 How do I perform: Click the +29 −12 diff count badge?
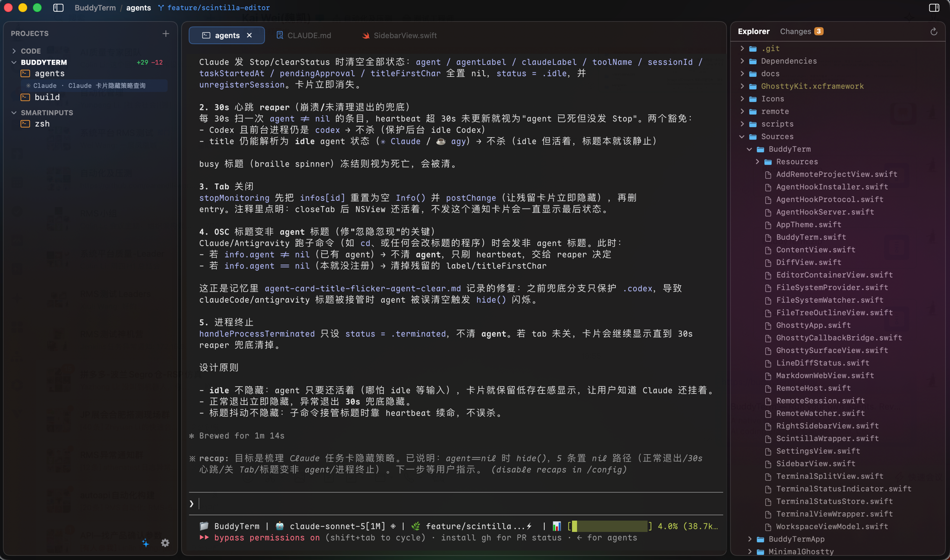150,62
